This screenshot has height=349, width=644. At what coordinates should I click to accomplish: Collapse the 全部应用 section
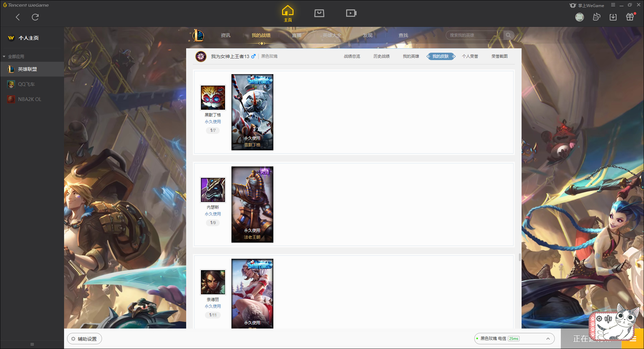13,56
